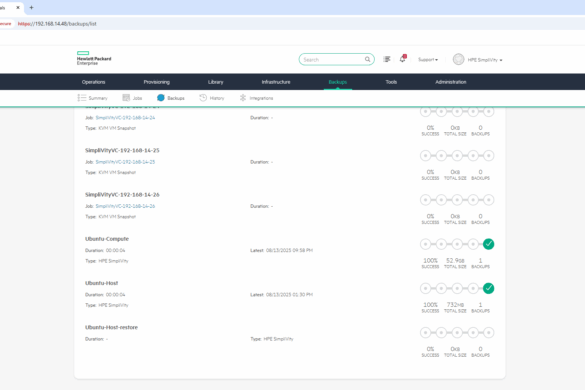
Task: Expand the Support dropdown
Action: click(x=428, y=60)
